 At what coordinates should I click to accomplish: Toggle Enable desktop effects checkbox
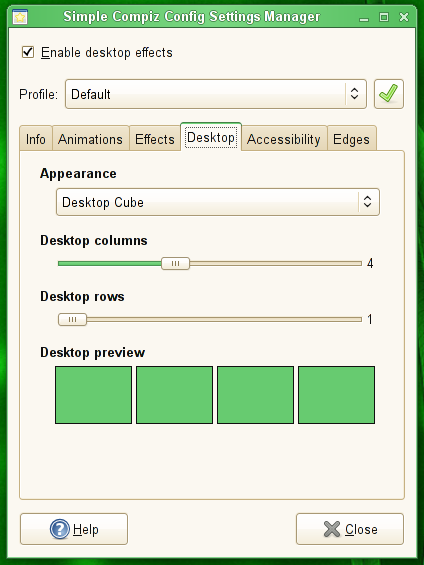[x=28, y=52]
